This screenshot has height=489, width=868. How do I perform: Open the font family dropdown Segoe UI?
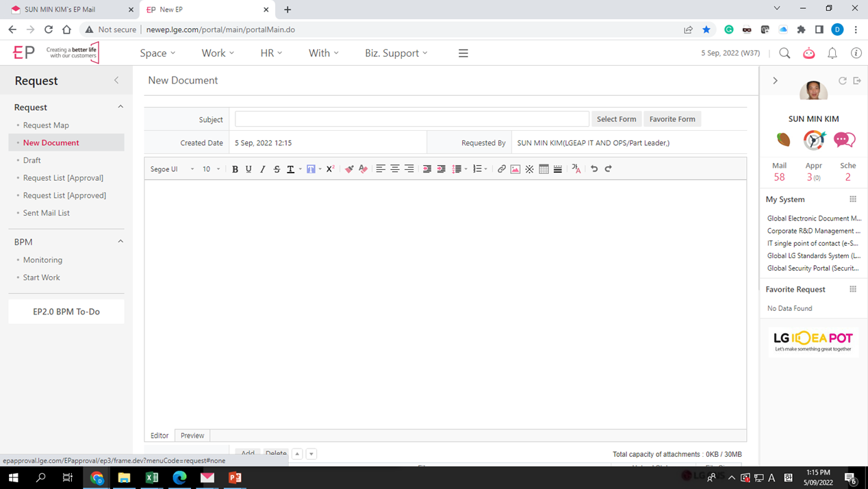(173, 169)
